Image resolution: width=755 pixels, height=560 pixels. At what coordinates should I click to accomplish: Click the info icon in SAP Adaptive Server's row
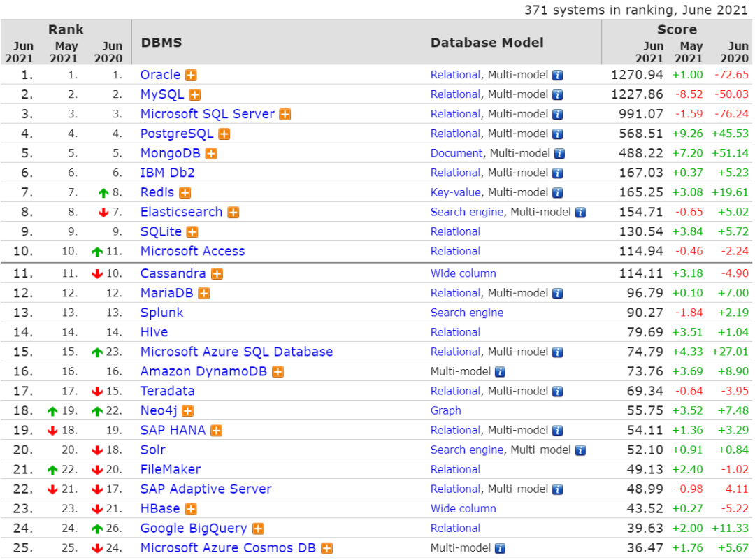point(558,489)
